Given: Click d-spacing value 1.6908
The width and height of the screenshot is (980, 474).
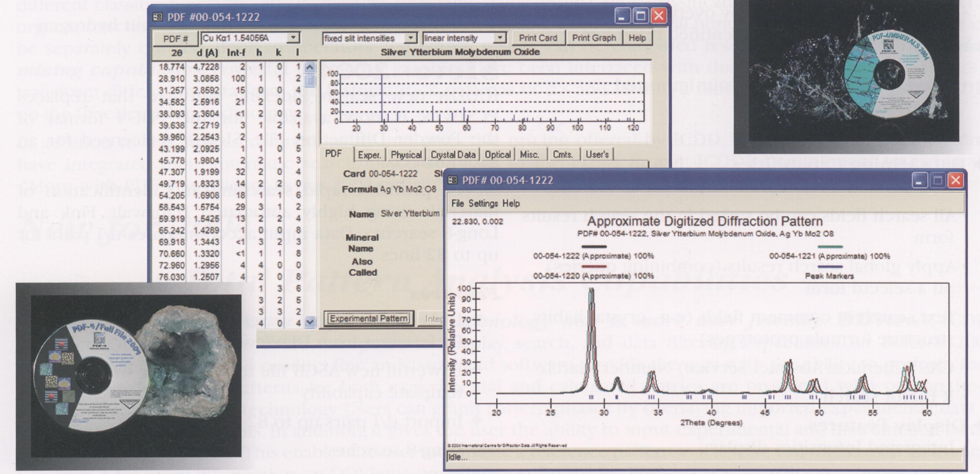Looking at the screenshot, I should [206, 195].
